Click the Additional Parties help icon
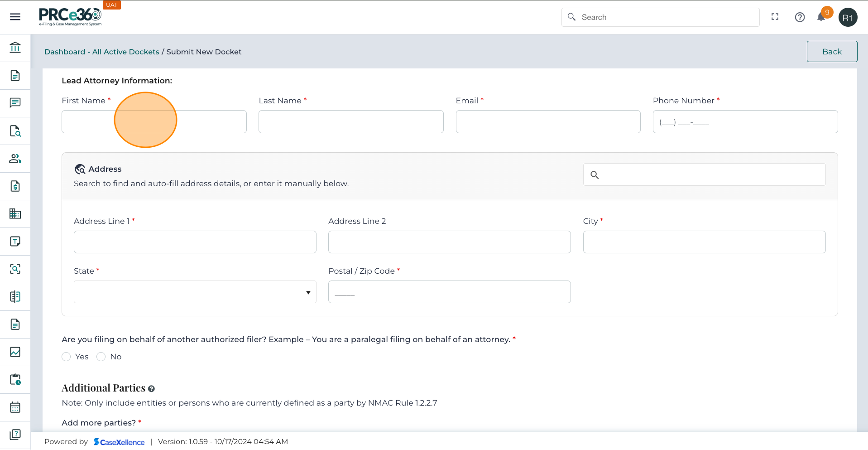Viewport: 868px width, 450px height. 151,389
